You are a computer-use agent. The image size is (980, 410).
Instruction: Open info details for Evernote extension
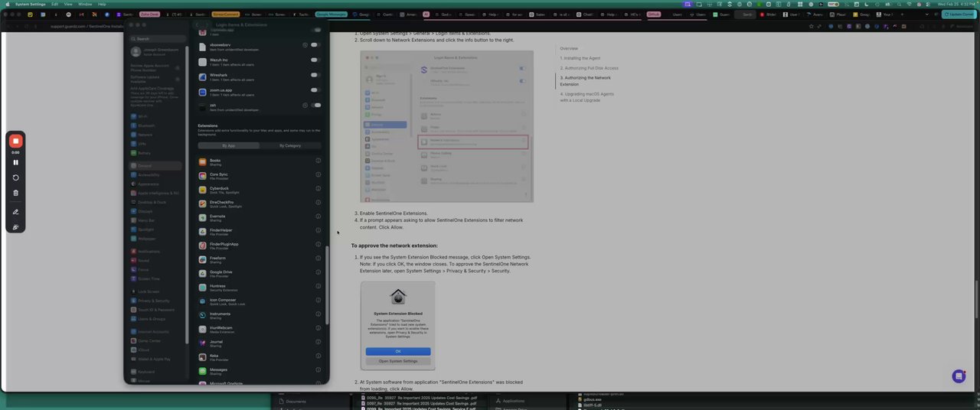point(318,216)
